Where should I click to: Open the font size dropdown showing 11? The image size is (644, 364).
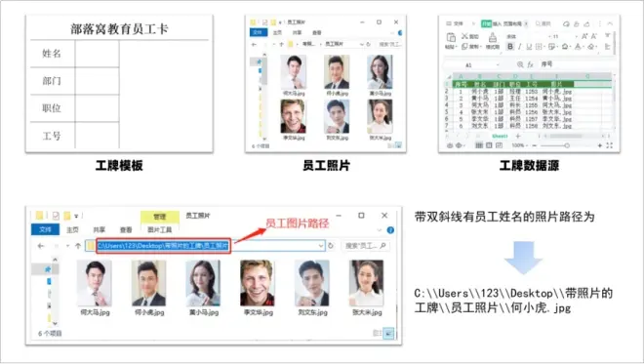(x=577, y=36)
